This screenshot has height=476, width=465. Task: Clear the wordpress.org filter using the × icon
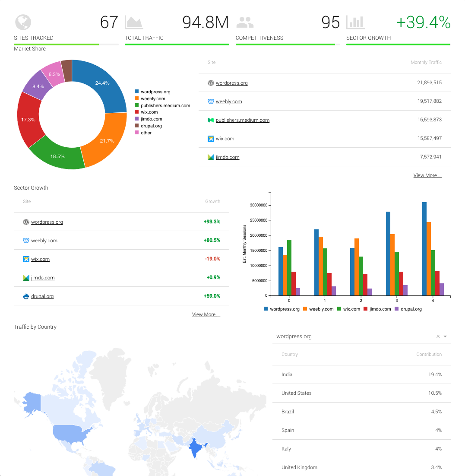[x=438, y=336]
